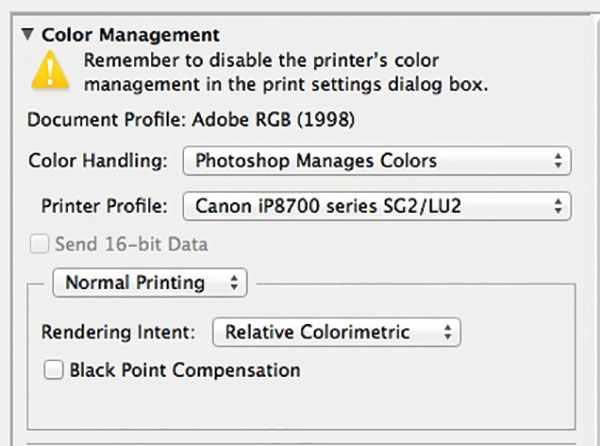Open the Color Handling dropdown
This screenshot has width=600, height=446.
(377, 161)
